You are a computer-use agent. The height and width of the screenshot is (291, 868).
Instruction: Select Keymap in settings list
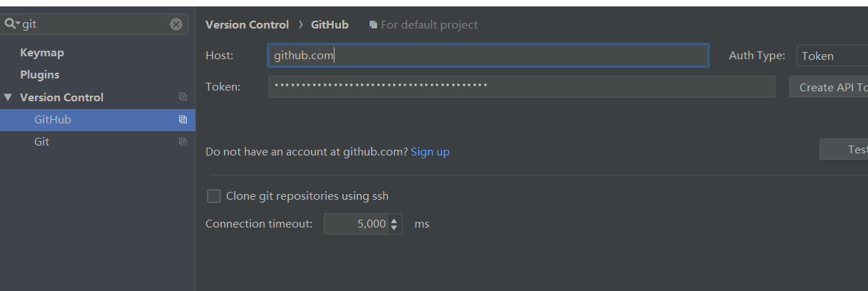(42, 53)
